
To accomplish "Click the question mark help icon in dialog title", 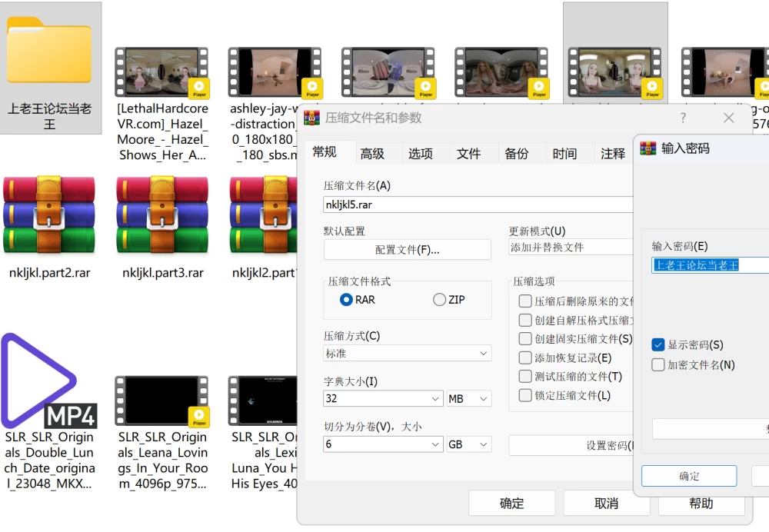I will (x=683, y=118).
